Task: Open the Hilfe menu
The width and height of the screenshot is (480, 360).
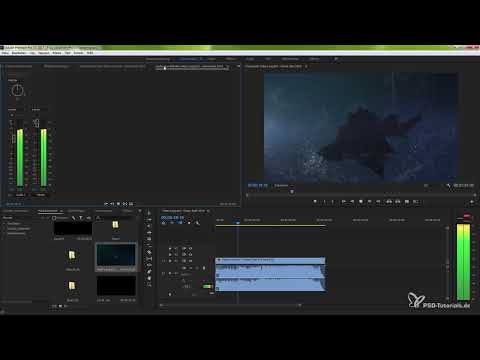Action: tap(90, 53)
